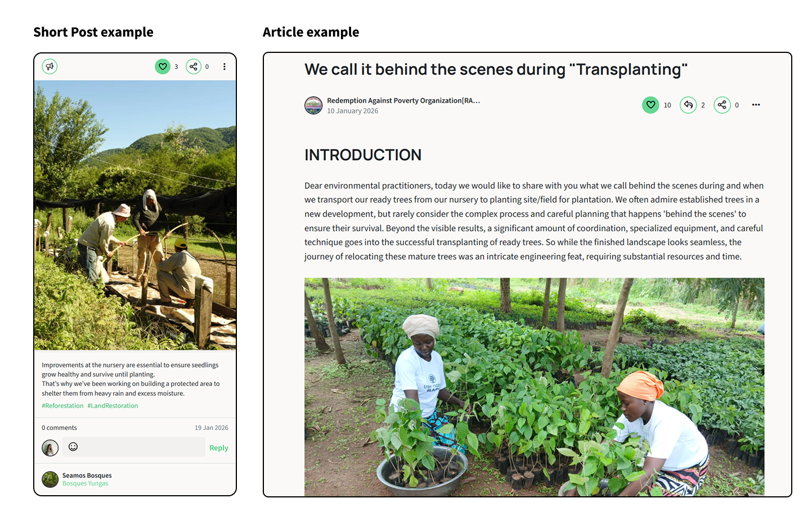The width and height of the screenshot is (812, 507).
Task: Open the article more options ellipsis
Action: coord(756,105)
